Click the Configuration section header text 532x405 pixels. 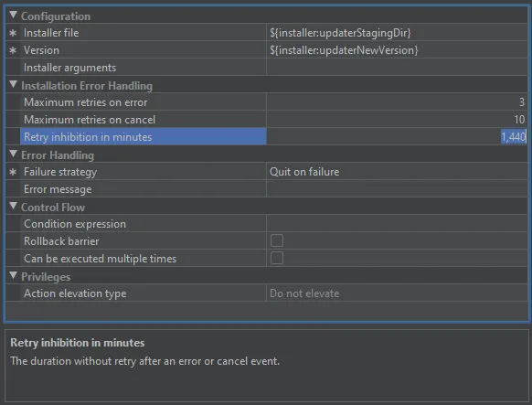(x=56, y=16)
